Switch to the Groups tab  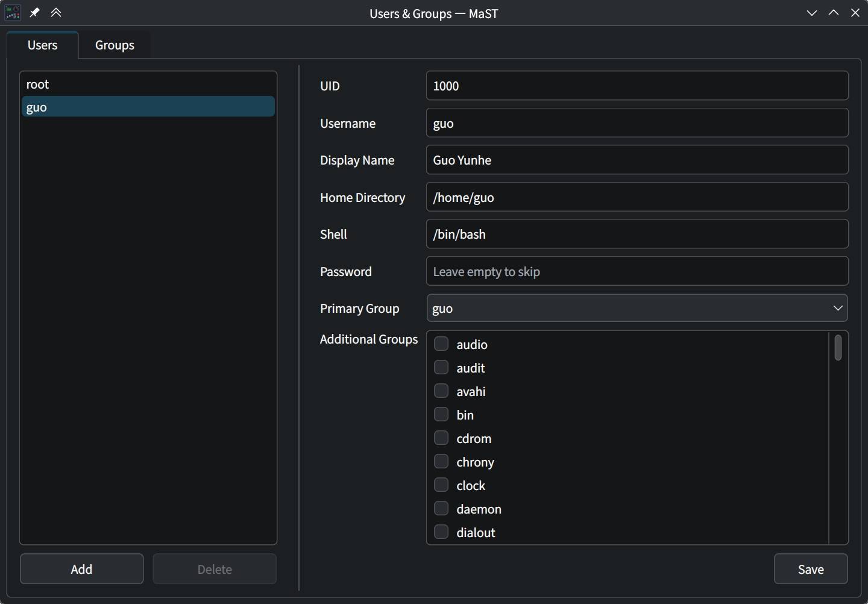(115, 45)
